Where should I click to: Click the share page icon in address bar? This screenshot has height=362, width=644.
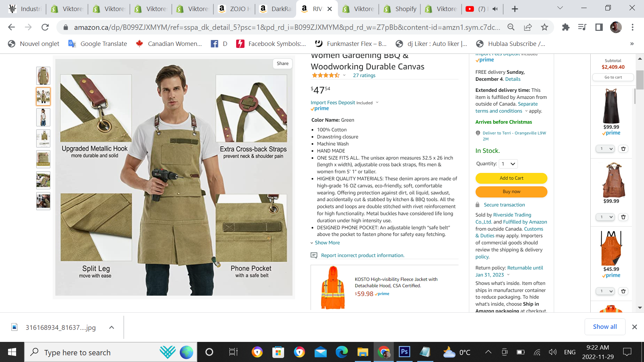coord(528,27)
